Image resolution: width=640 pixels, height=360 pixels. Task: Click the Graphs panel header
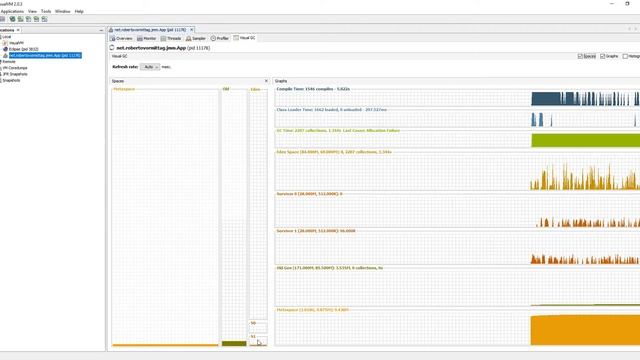(456, 81)
